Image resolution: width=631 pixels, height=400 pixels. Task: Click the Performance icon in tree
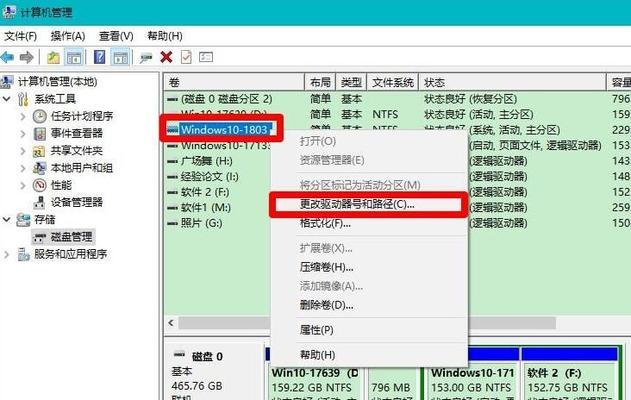click(39, 185)
